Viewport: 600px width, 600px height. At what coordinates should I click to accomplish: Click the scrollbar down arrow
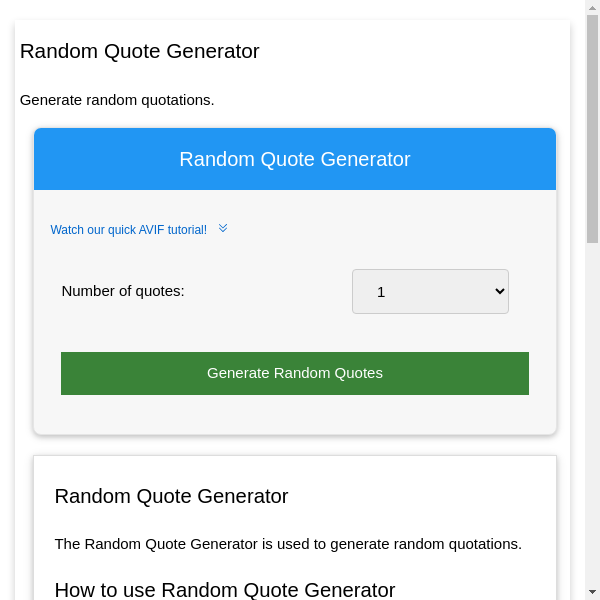pyautogui.click(x=592, y=592)
